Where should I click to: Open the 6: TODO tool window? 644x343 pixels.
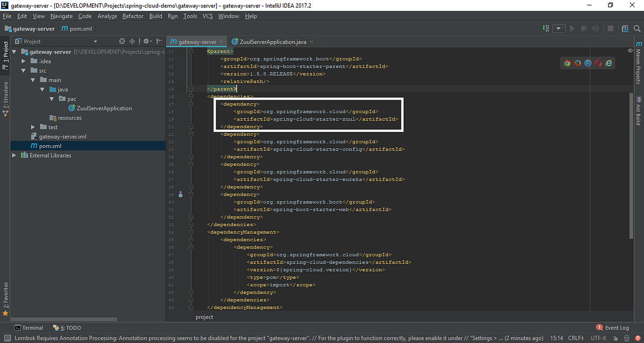69,327
